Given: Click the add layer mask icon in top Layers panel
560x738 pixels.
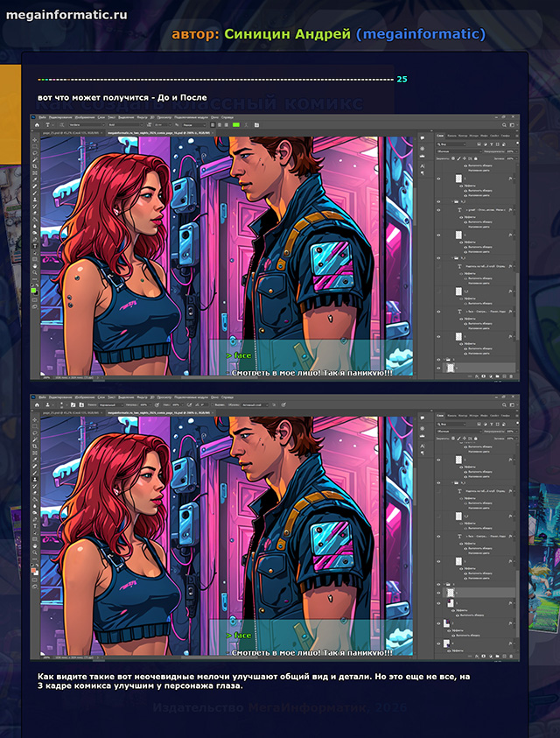Looking at the screenshot, I should click(x=483, y=376).
